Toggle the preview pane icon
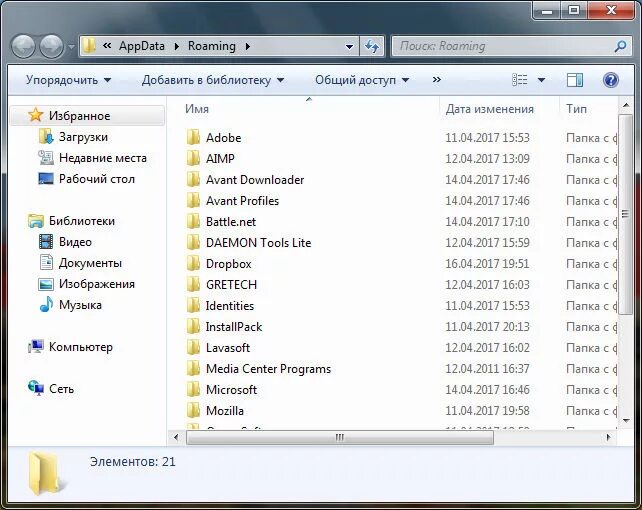This screenshot has height=510, width=642. pos(575,80)
